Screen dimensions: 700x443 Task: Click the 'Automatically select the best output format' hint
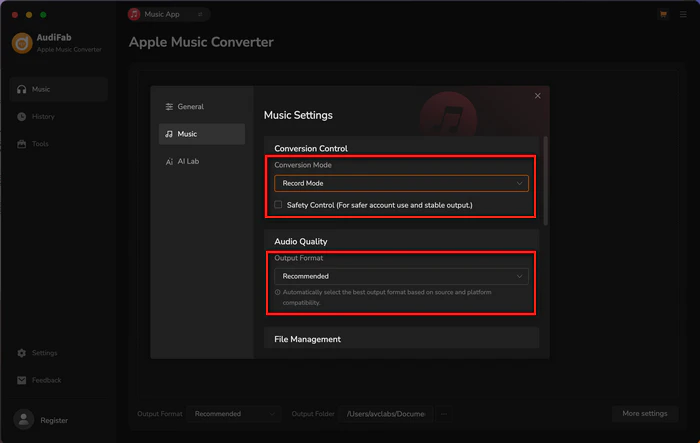387,297
